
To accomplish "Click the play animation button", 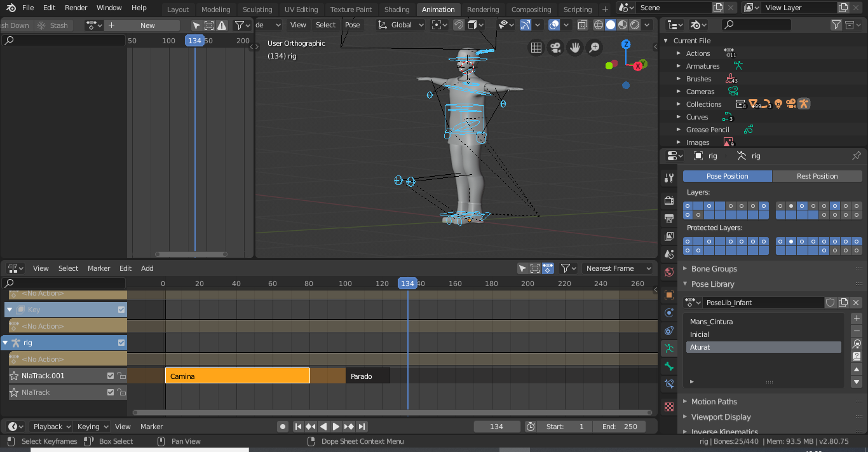I will pos(336,427).
